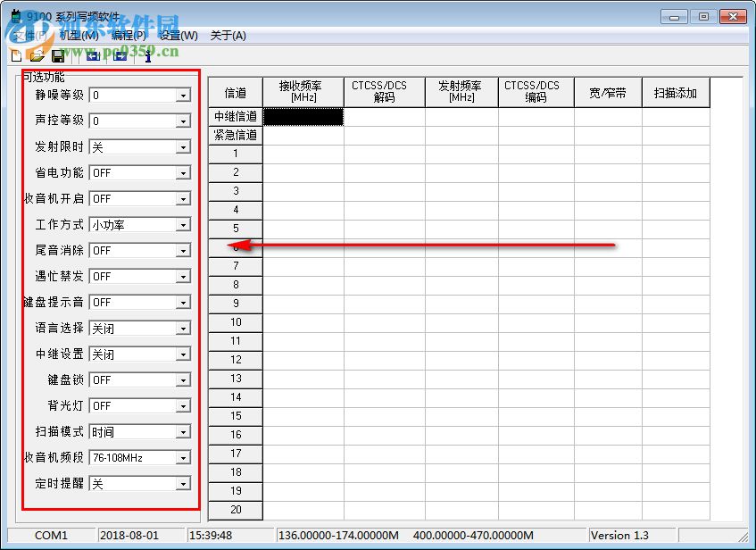Open the 关于(A) menu
The height and width of the screenshot is (550, 756).
(228, 36)
